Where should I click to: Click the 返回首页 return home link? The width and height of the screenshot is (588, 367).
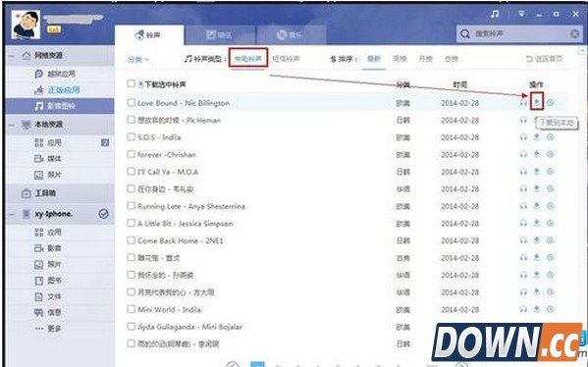click(544, 59)
